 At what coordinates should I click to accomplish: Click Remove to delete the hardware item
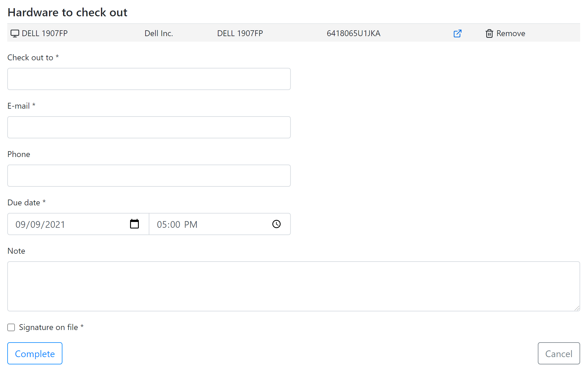pyautogui.click(x=511, y=33)
